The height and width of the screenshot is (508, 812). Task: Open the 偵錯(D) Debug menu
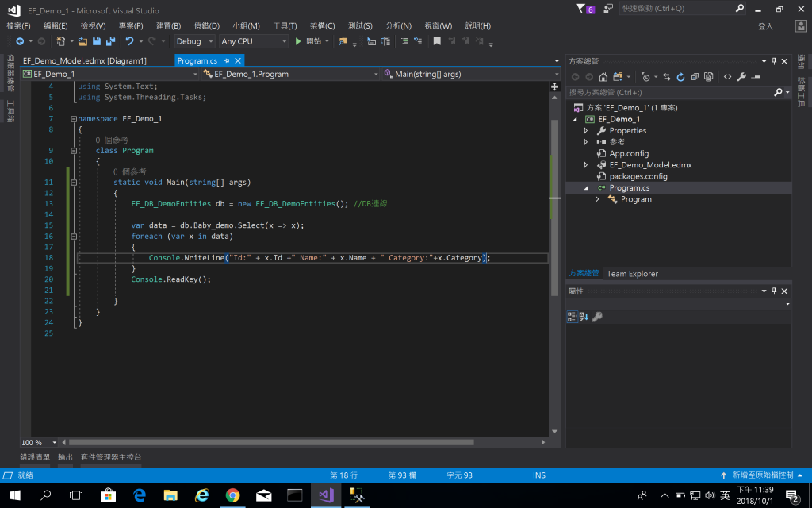(207, 25)
